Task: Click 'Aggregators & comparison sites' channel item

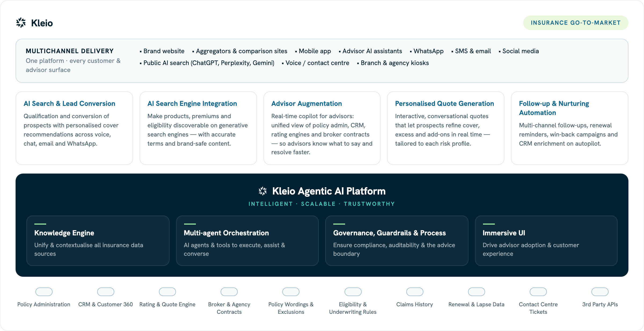Action: point(240,51)
